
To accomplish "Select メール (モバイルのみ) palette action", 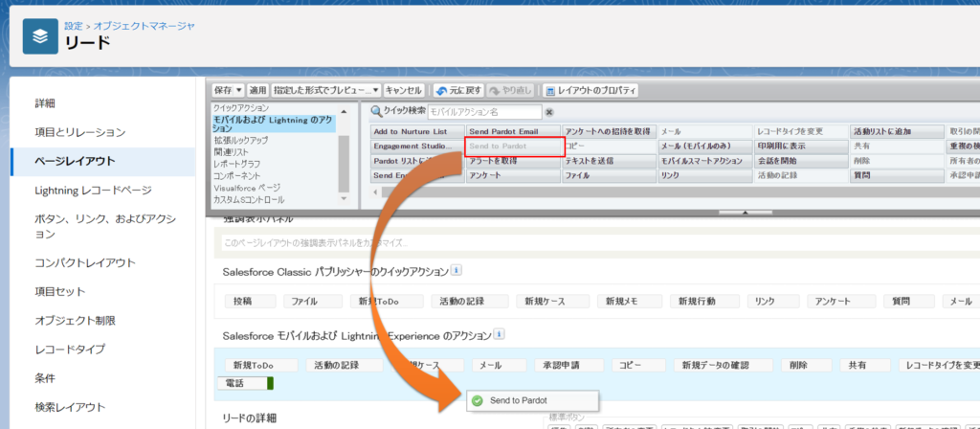I will [x=705, y=147].
